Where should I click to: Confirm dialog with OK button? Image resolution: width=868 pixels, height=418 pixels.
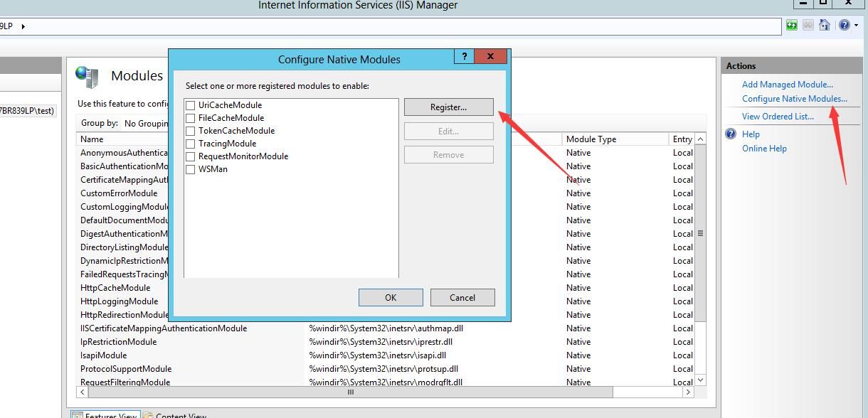[x=391, y=297]
